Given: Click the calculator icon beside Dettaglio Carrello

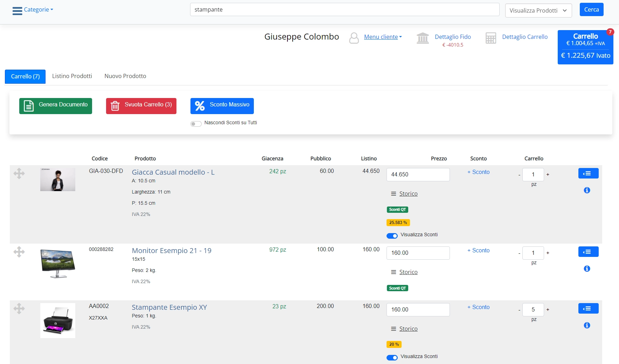Looking at the screenshot, I should click(491, 38).
